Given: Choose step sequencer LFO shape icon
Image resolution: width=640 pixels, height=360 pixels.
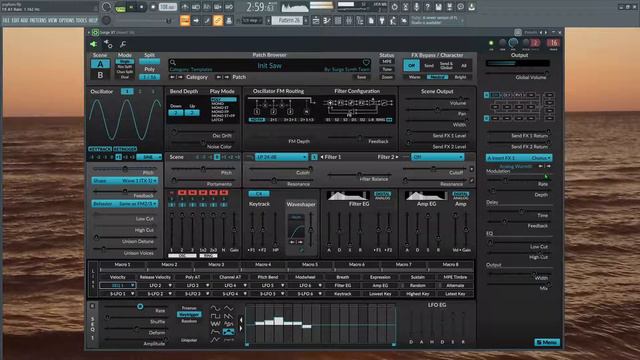Looking at the screenshot, I should [229, 332].
